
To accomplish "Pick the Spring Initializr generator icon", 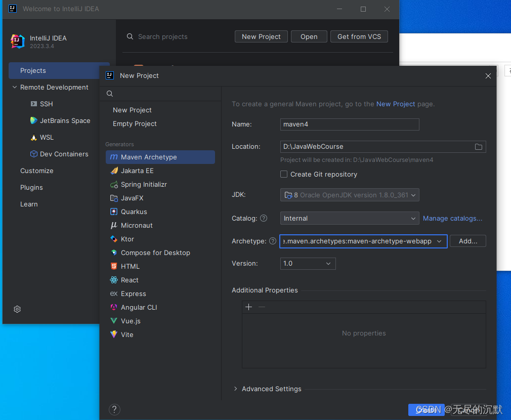I will coord(114,184).
